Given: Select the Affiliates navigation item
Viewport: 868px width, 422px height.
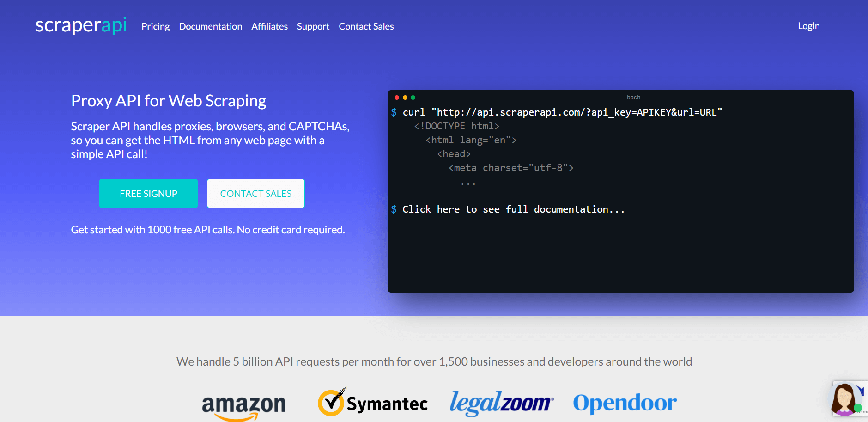Looking at the screenshot, I should pyautogui.click(x=269, y=26).
